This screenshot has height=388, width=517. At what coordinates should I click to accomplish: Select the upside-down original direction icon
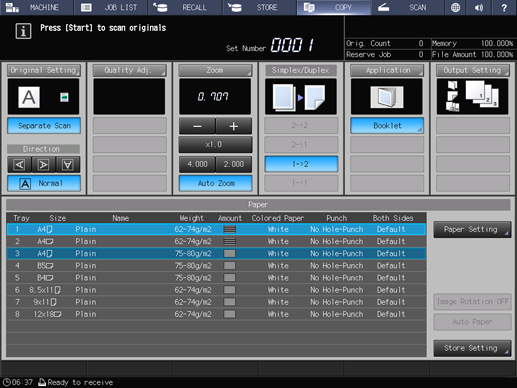pos(68,164)
